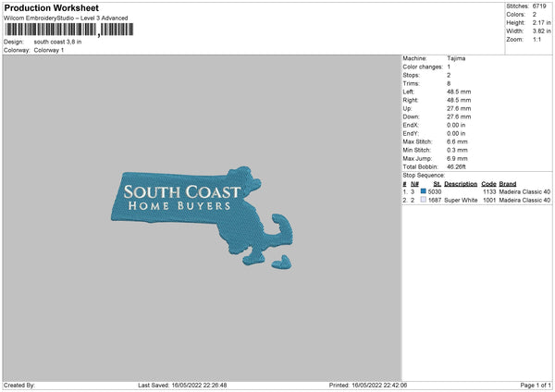This screenshot has height=392, width=555.
Task: Click 'Wilcom EmbroideryStudio – Level 3 Advanced' text
Action: coord(66,18)
